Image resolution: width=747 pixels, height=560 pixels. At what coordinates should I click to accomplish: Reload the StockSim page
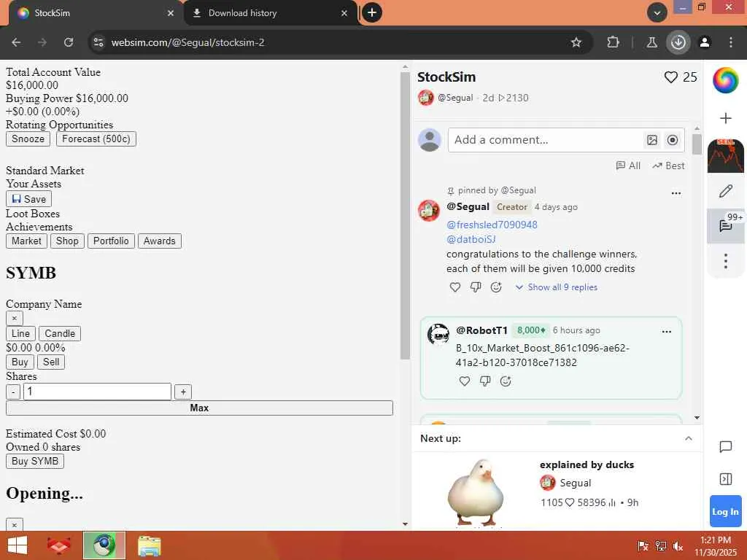click(69, 42)
